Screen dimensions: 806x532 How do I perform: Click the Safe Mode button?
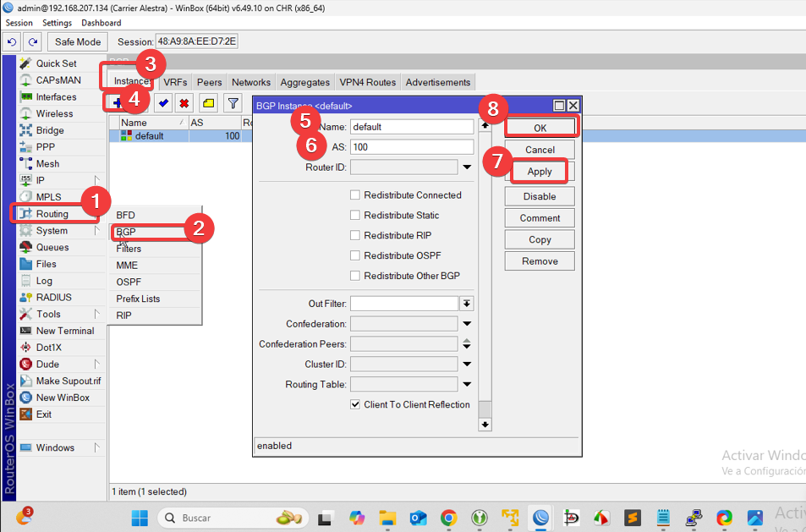pyautogui.click(x=78, y=41)
